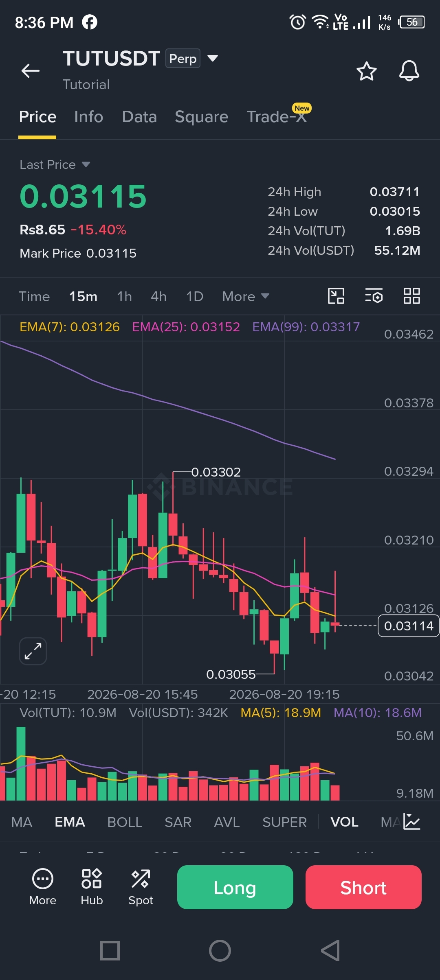Screen dimensions: 440x980
Task: Tap the 0.03055 low marker label
Action: [231, 674]
